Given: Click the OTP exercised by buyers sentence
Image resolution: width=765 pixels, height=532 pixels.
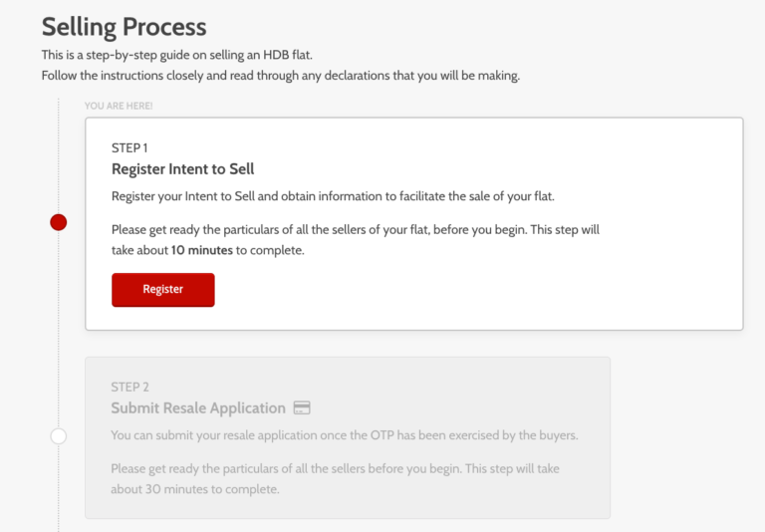Looking at the screenshot, I should [344, 435].
